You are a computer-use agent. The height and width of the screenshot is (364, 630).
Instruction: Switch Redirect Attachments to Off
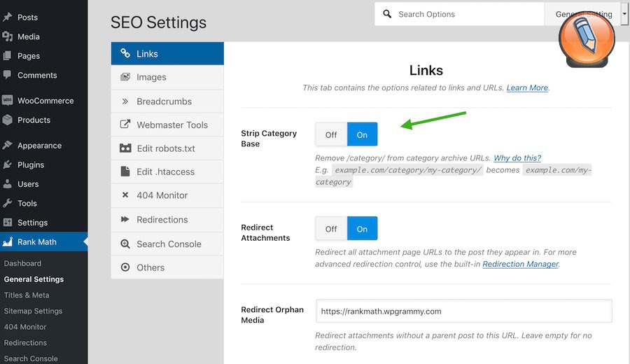[x=331, y=229]
